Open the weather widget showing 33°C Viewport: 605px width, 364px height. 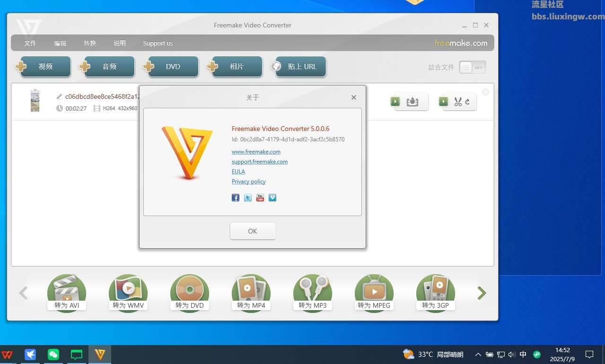[433, 354]
